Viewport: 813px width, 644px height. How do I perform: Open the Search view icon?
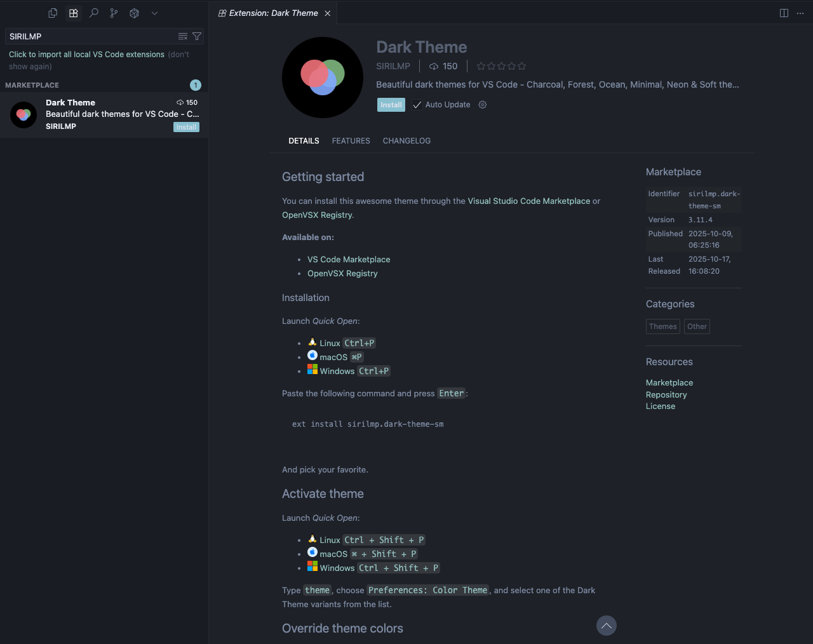pyautogui.click(x=94, y=13)
